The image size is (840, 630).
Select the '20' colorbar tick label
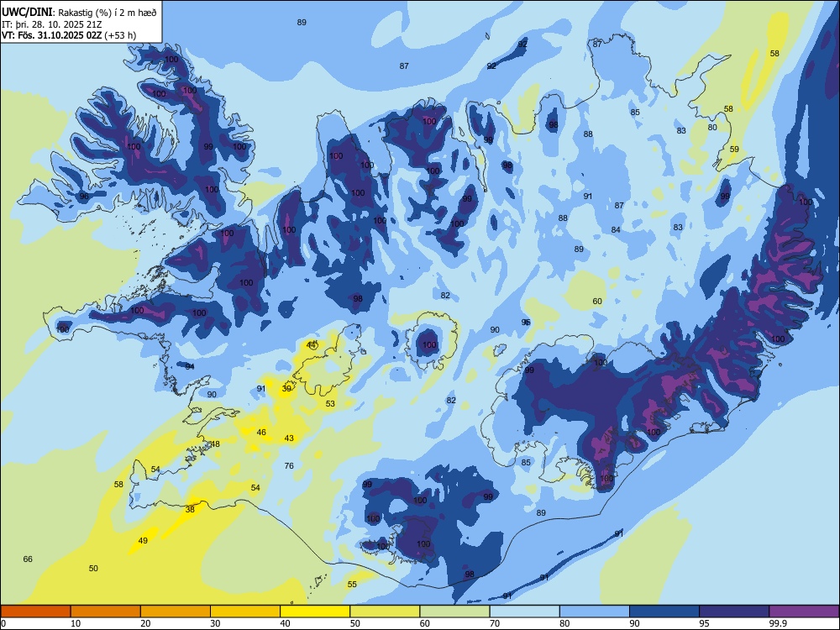145,623
